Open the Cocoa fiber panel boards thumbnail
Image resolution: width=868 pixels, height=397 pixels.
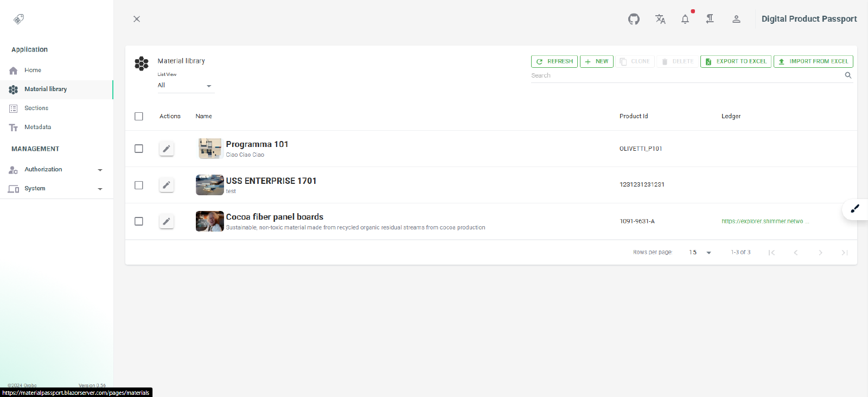(209, 221)
